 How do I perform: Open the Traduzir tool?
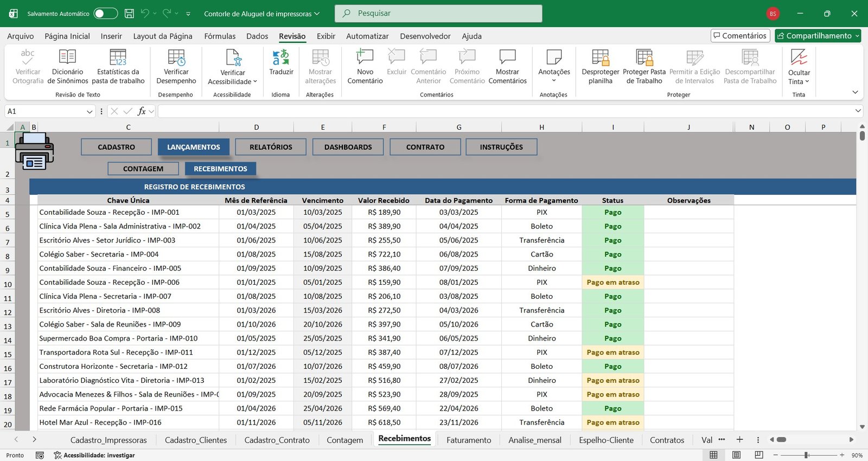pyautogui.click(x=281, y=62)
